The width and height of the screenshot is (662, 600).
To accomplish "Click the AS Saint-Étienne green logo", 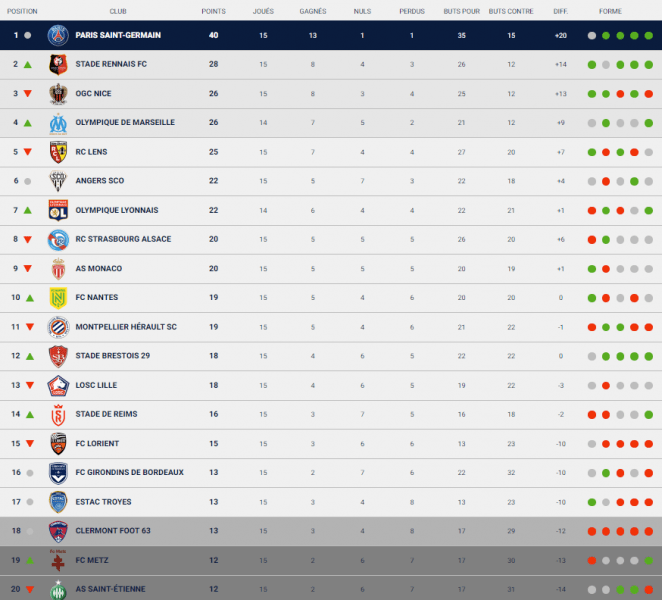I will (x=57, y=590).
